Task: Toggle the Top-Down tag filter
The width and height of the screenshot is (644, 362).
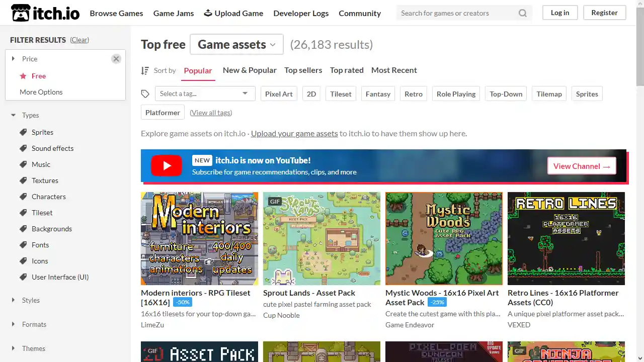Action: 506,94
